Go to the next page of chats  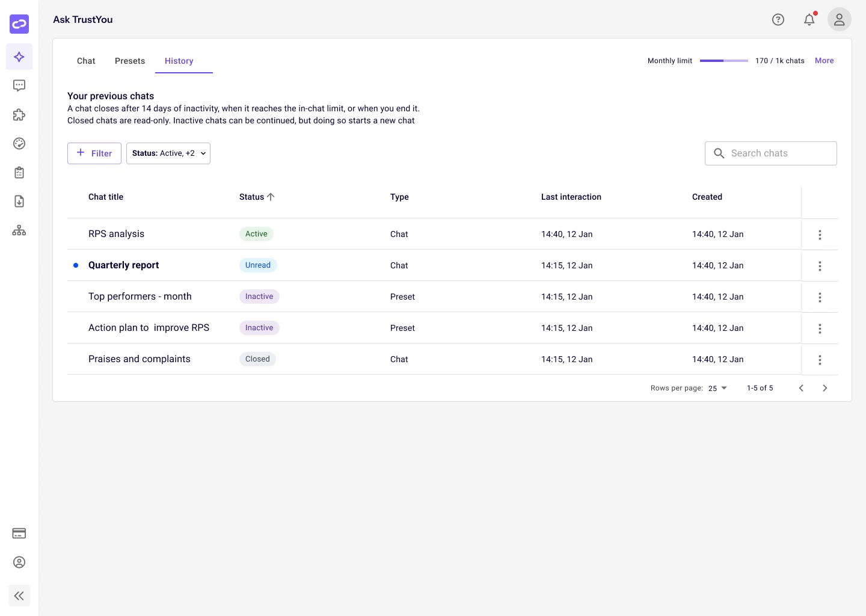tap(825, 388)
